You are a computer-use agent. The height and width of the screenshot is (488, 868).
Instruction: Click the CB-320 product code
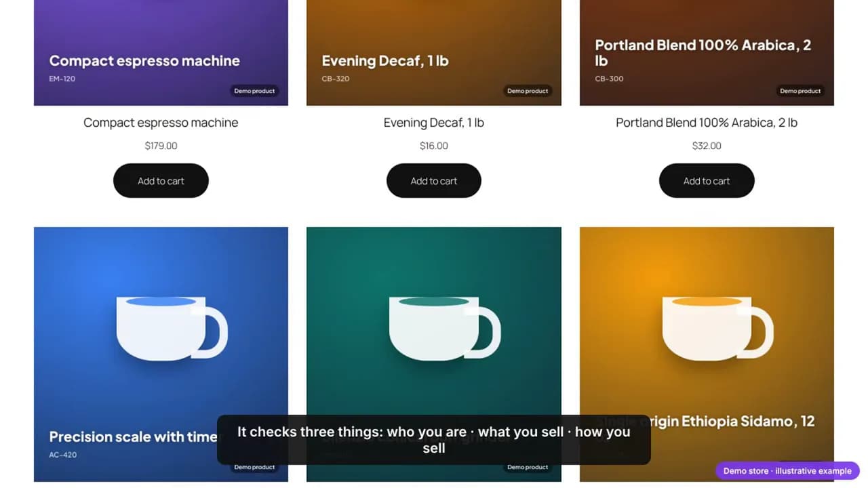336,79
